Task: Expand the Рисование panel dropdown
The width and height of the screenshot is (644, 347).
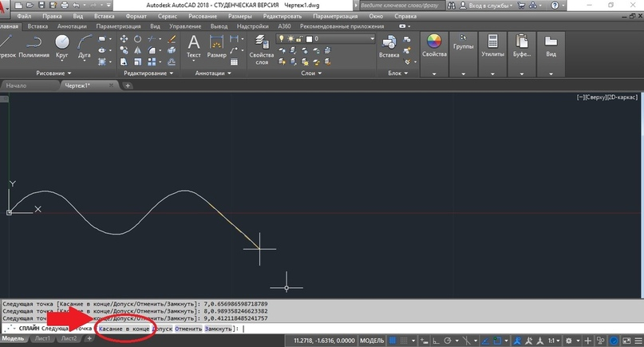Action: (x=53, y=73)
